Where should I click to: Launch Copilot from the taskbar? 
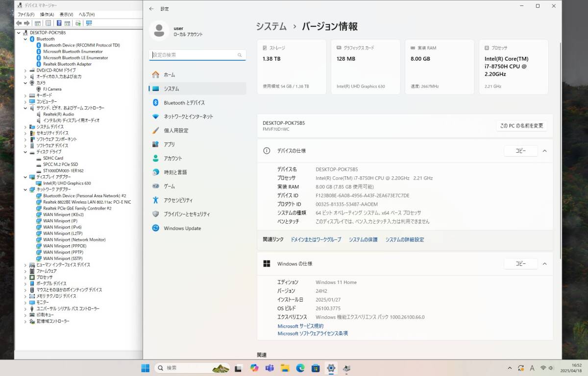pyautogui.click(x=254, y=368)
